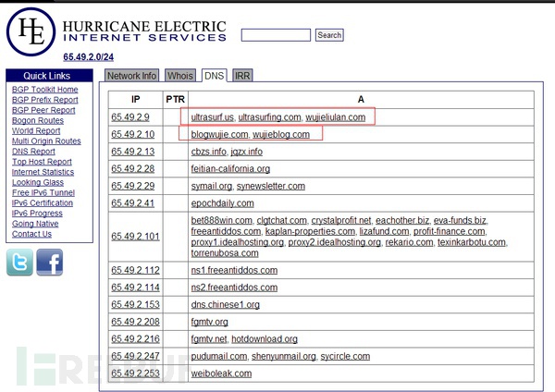Open the dns.chinese1.org link
The image size is (555, 392).
(x=225, y=304)
